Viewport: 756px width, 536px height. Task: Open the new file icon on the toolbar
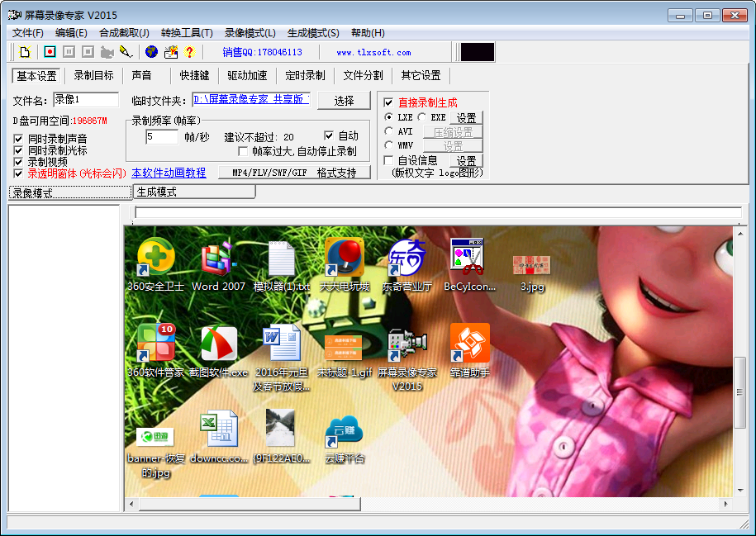25,52
